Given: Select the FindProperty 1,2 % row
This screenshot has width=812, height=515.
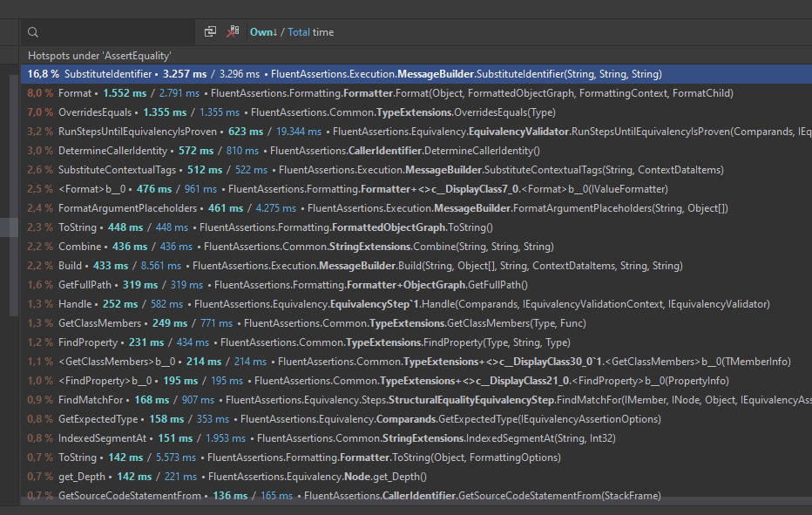Looking at the screenshot, I should [416, 342].
